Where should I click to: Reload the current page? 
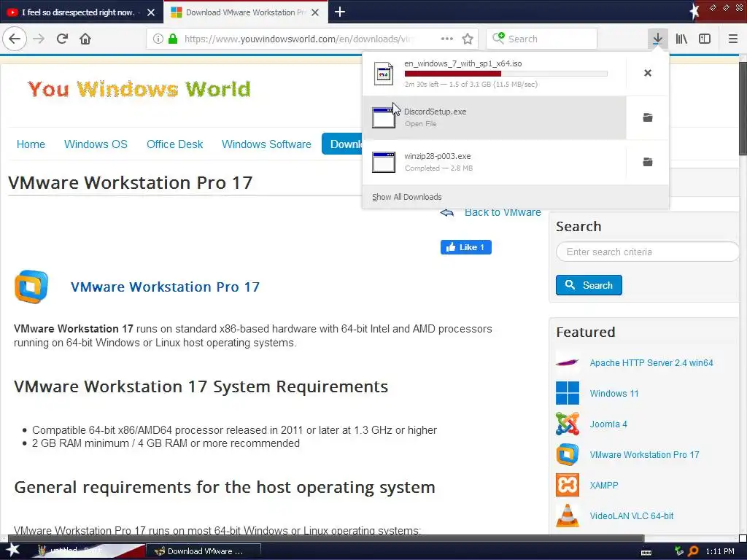pyautogui.click(x=62, y=39)
